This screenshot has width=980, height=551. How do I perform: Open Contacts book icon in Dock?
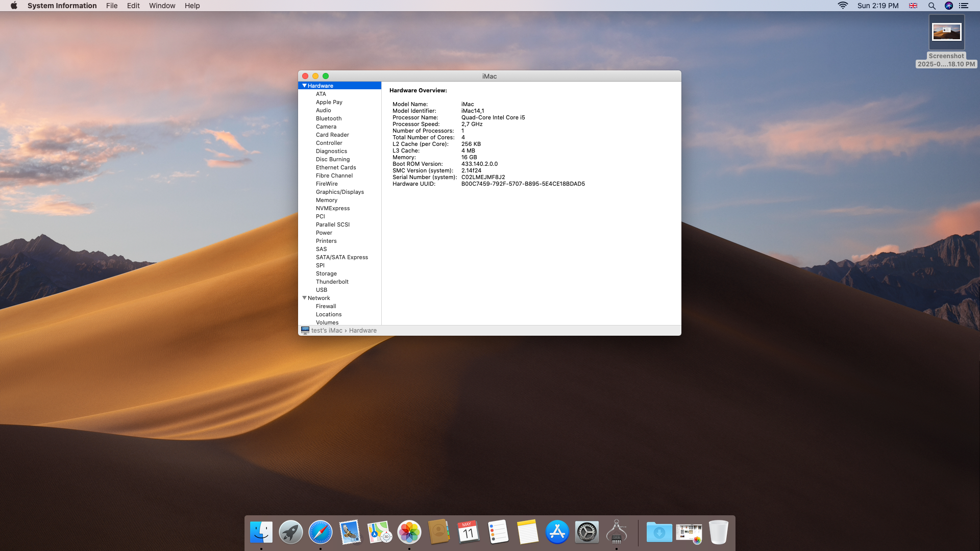439,532
